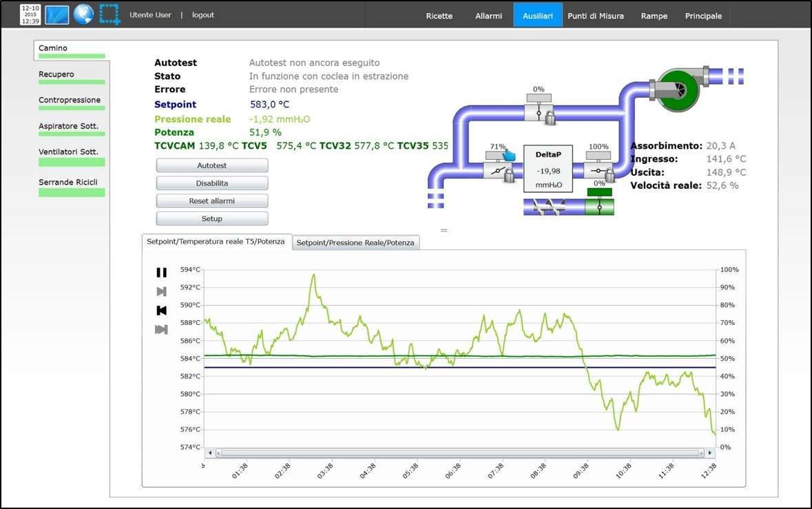Go to the Punti di Misura page

[x=595, y=15]
